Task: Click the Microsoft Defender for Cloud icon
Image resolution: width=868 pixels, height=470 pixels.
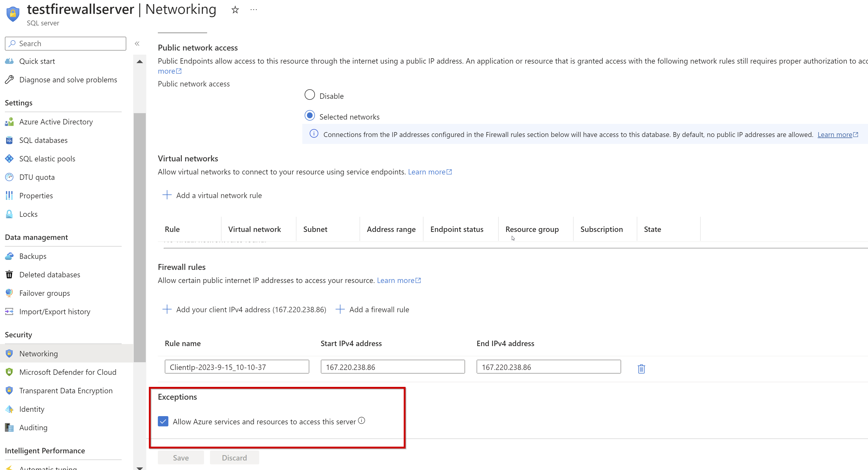Action: click(x=9, y=372)
